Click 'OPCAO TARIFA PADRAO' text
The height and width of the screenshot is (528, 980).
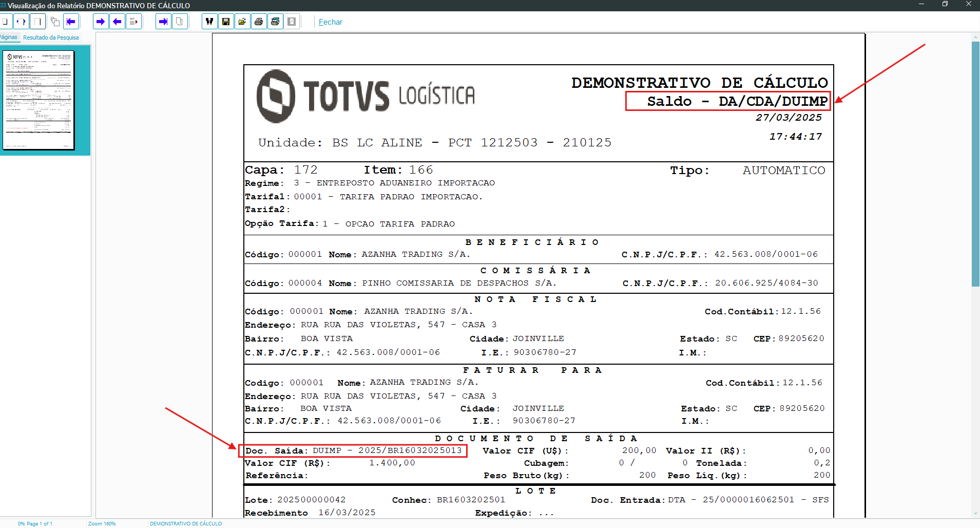(x=400, y=224)
